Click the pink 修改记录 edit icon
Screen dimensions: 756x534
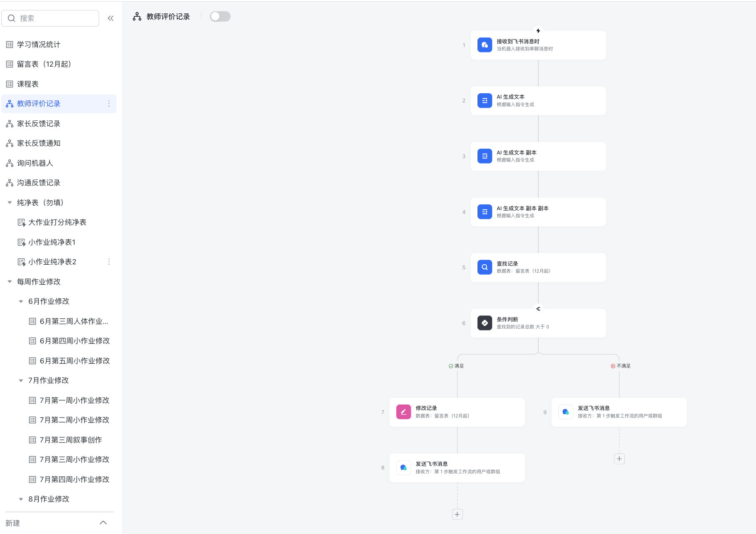403,412
